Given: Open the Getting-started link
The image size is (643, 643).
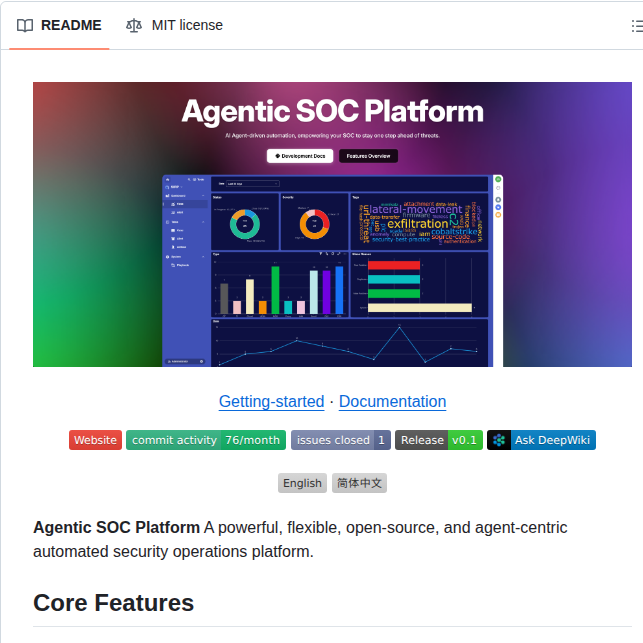Looking at the screenshot, I should (x=271, y=401).
